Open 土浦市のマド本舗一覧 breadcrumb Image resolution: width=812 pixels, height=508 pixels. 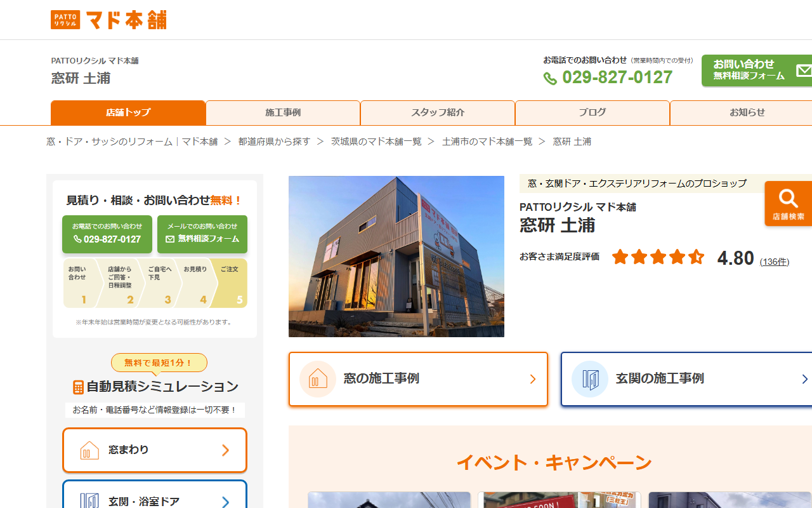pos(487,142)
